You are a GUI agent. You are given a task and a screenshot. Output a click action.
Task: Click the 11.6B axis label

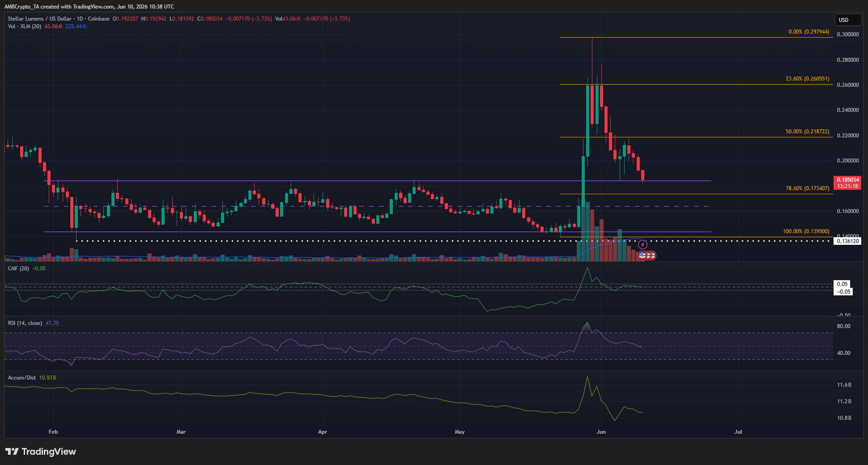[x=844, y=385]
